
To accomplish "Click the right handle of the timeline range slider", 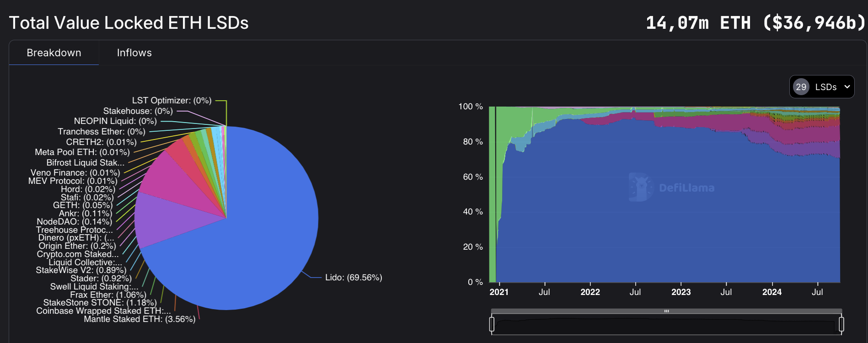I will click(841, 324).
